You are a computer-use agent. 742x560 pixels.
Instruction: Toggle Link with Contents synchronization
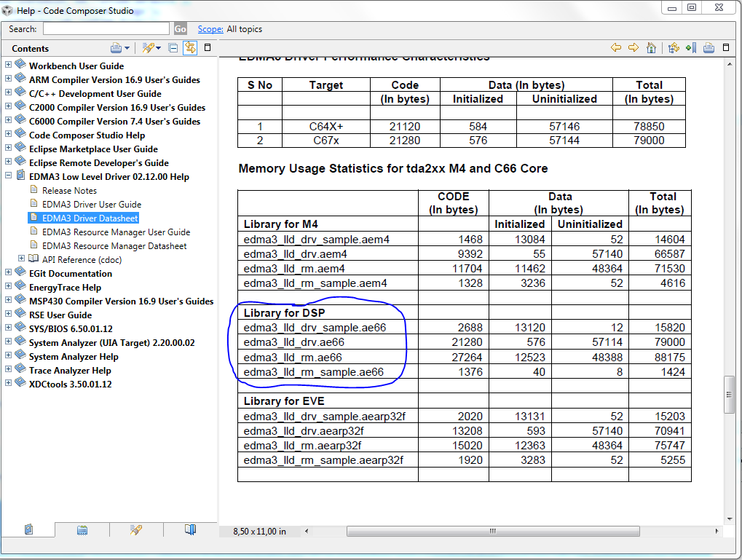click(190, 48)
